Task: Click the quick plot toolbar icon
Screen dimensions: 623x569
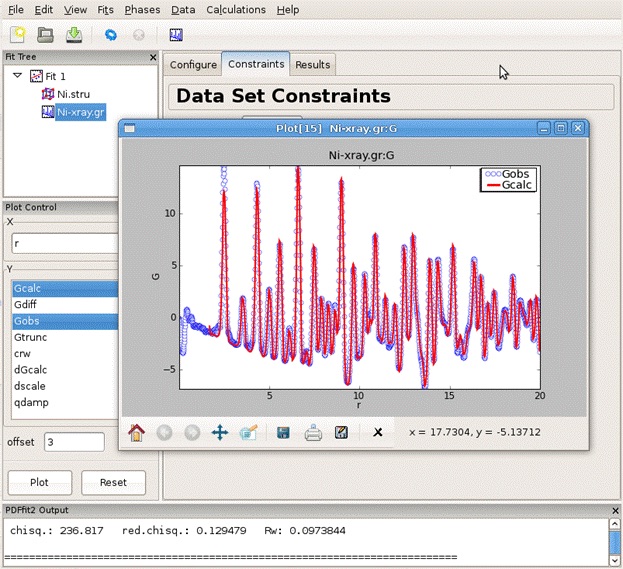Action: click(x=176, y=35)
